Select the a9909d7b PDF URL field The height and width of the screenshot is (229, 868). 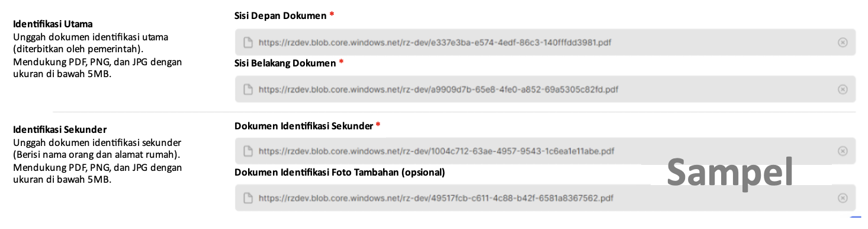click(x=545, y=90)
